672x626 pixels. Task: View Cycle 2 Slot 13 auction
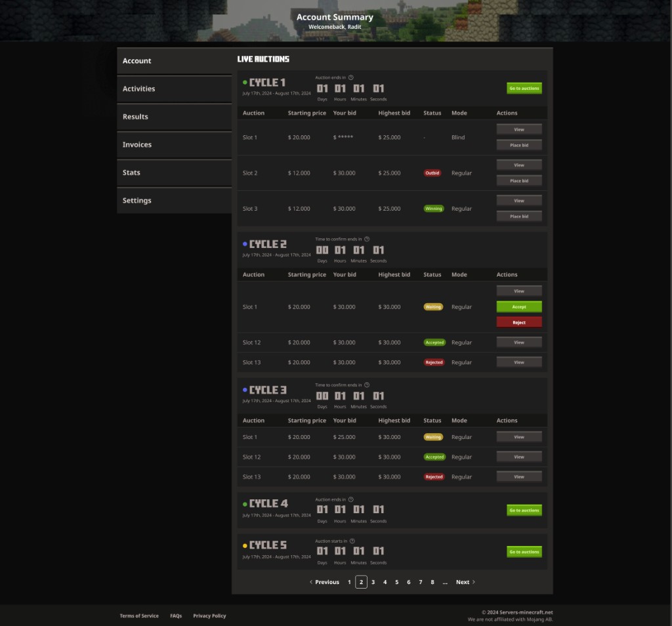point(519,362)
